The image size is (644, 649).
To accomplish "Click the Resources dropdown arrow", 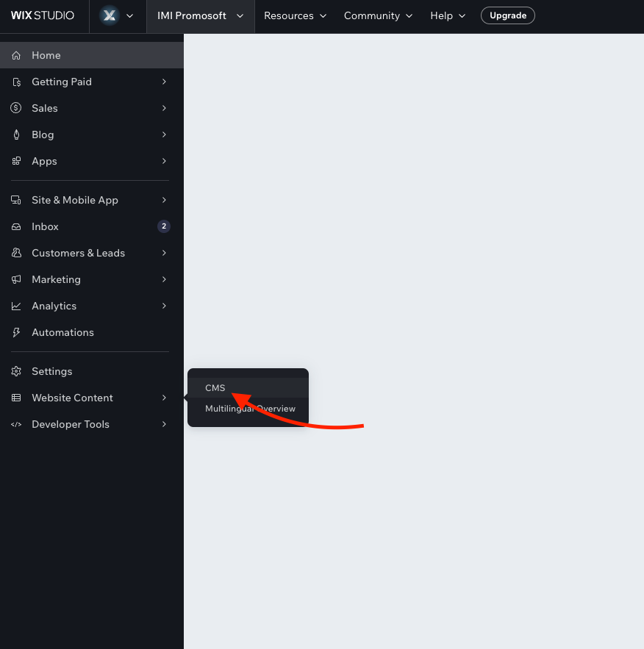I will click(323, 16).
